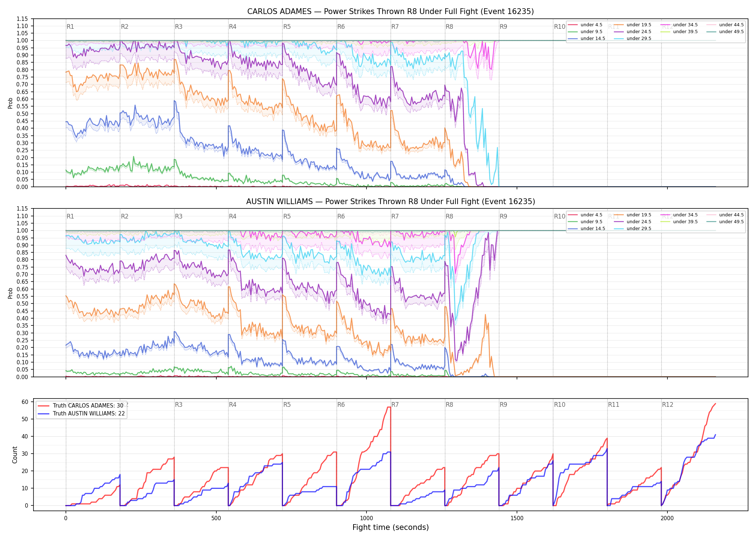
Task: Click the R9 round marker in middle chart
Action: tap(503, 216)
